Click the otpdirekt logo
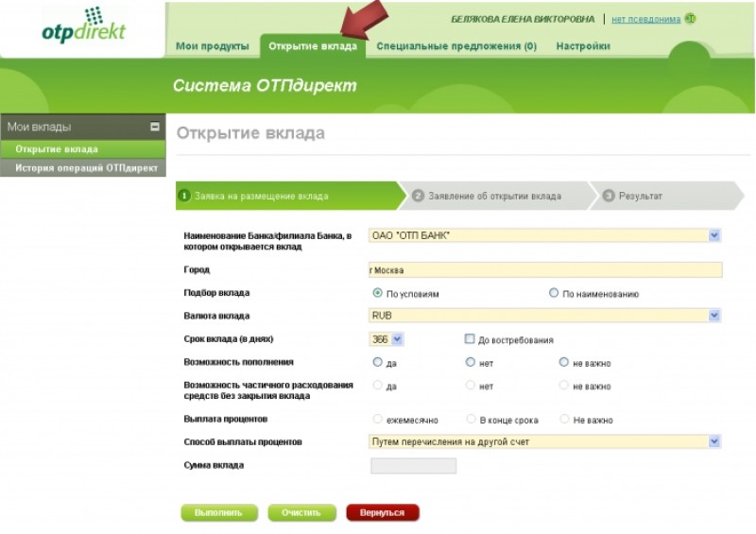The height and width of the screenshot is (534, 756). pos(84,26)
